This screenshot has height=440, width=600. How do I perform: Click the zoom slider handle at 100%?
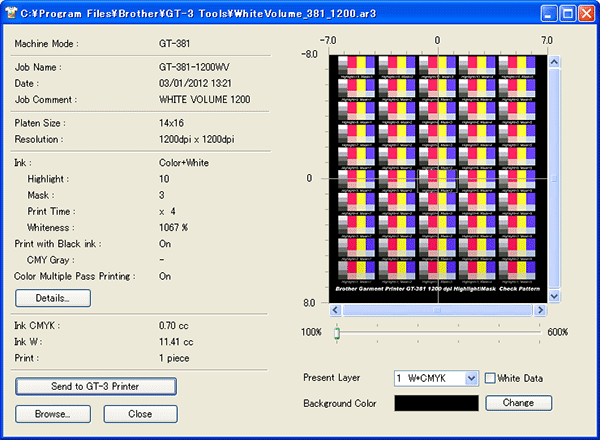click(337, 332)
